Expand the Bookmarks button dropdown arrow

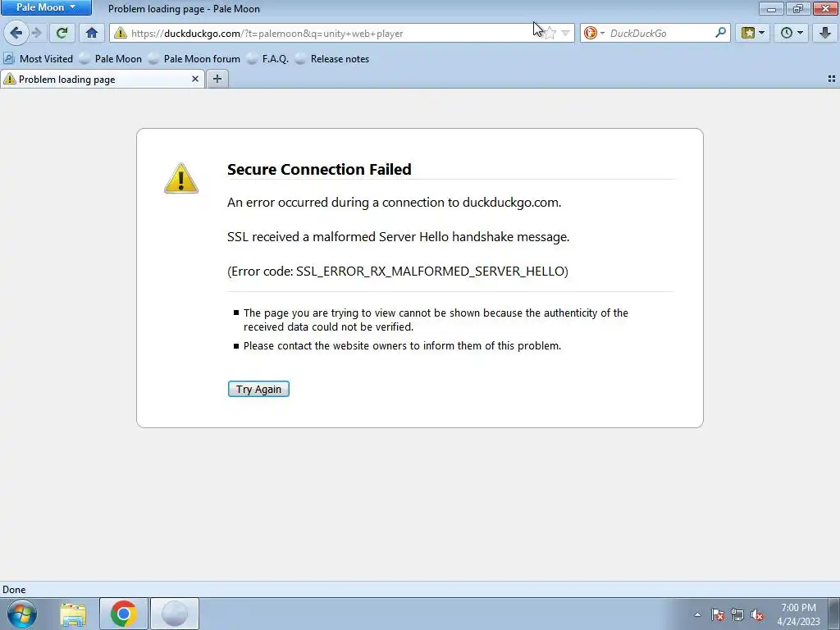pyautogui.click(x=762, y=33)
